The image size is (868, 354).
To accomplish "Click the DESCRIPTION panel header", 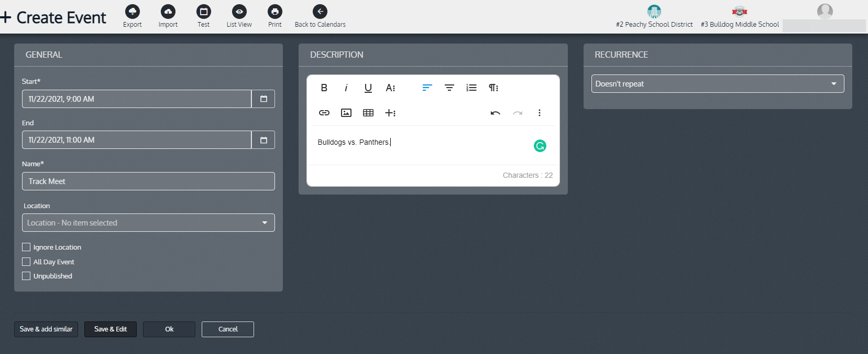I will pos(433,55).
